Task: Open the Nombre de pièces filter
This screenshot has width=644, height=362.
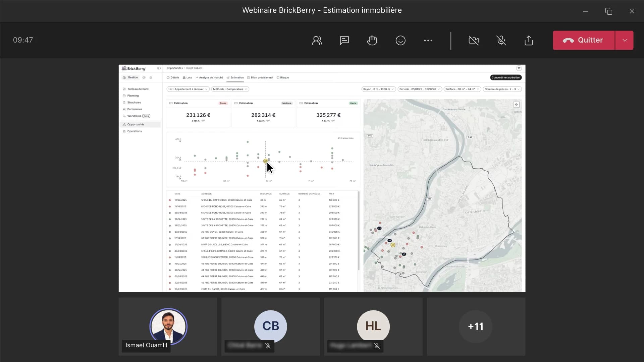Action: coord(502,89)
